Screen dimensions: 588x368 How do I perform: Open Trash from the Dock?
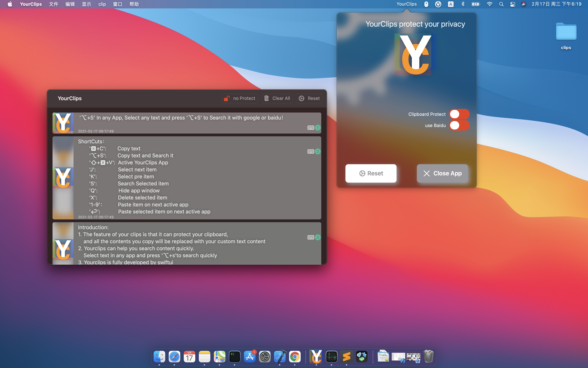tap(428, 357)
